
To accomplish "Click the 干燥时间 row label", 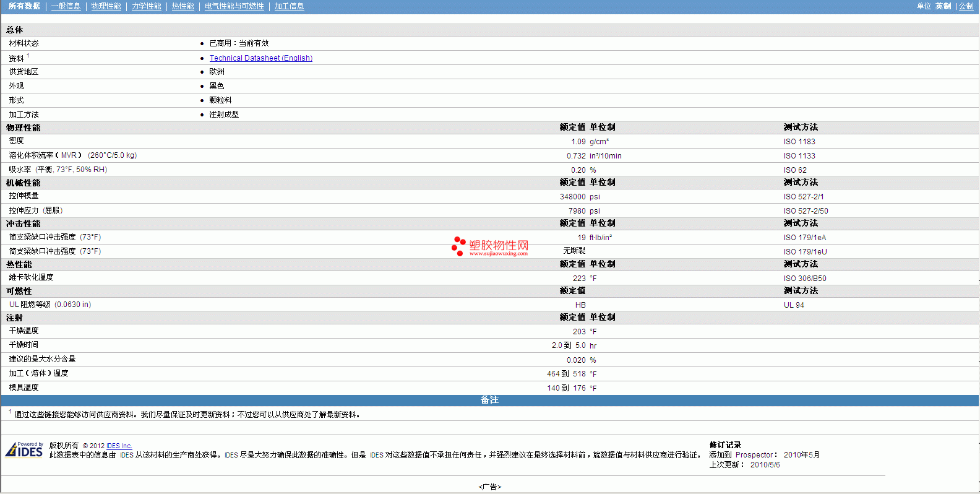I will 24,345.
